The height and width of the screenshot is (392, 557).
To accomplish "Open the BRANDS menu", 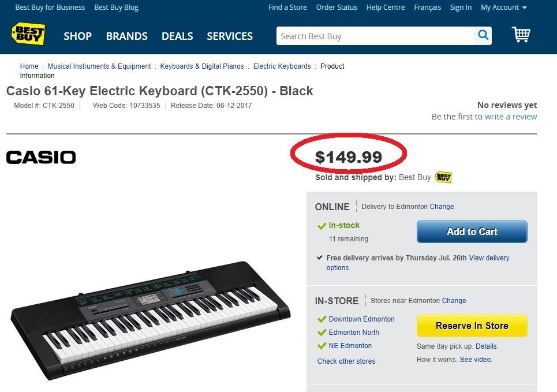I will point(126,36).
